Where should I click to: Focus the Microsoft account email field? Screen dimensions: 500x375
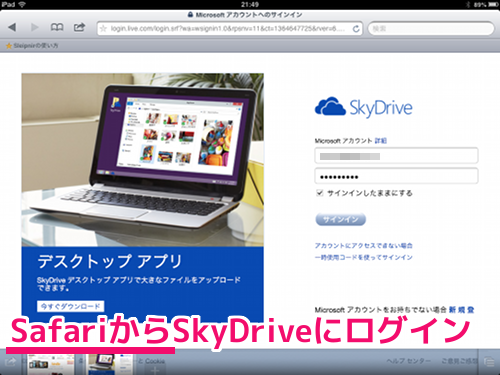(x=396, y=156)
